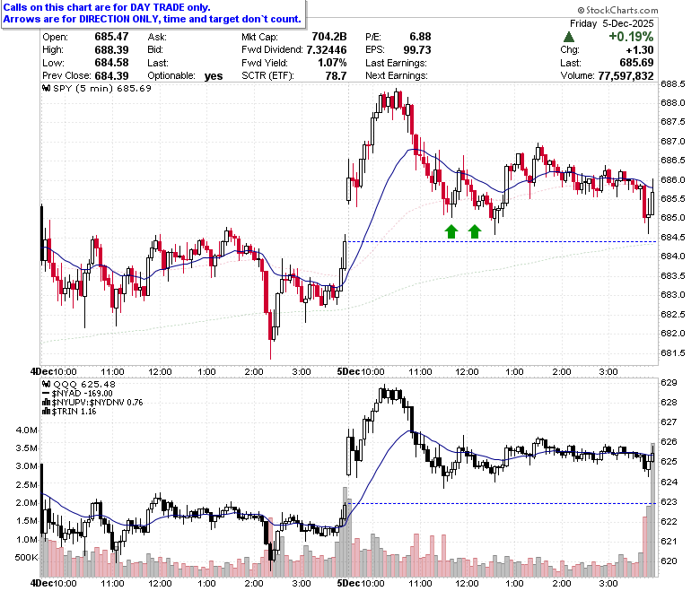Click the Bid: label
This screenshot has height=591, width=700.
(155, 50)
